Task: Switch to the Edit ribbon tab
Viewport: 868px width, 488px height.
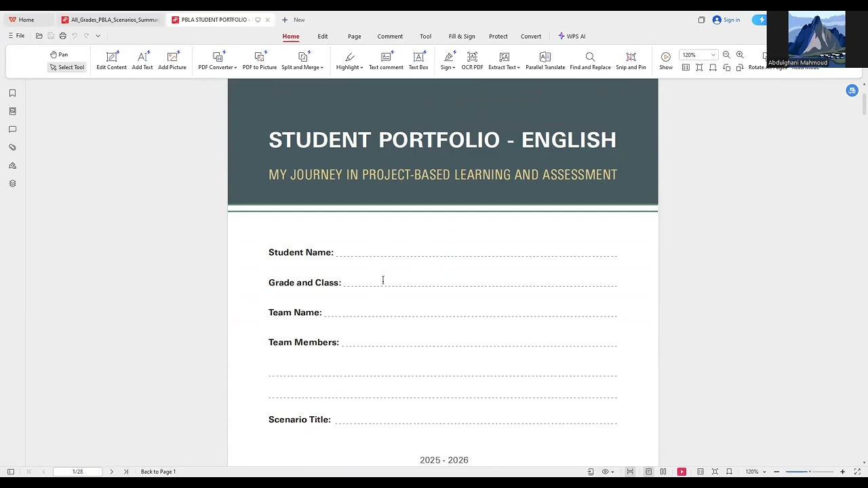Action: [323, 37]
